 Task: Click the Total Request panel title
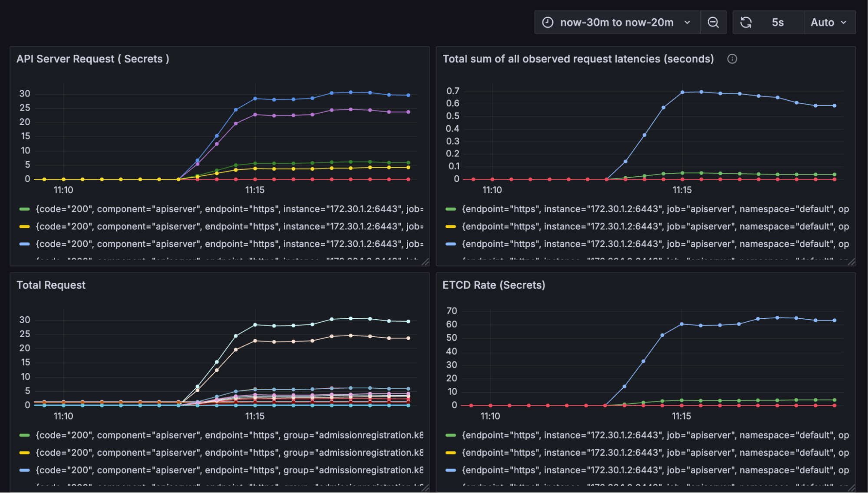click(x=51, y=285)
